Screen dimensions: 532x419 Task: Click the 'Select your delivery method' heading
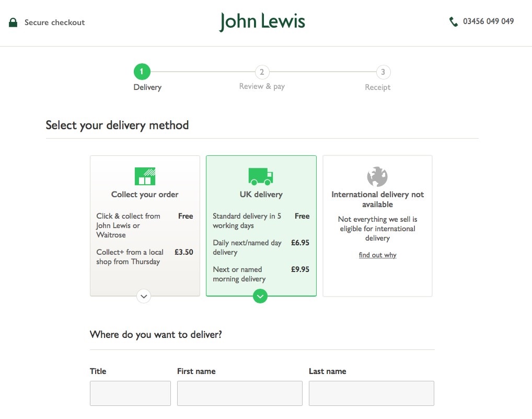(117, 126)
